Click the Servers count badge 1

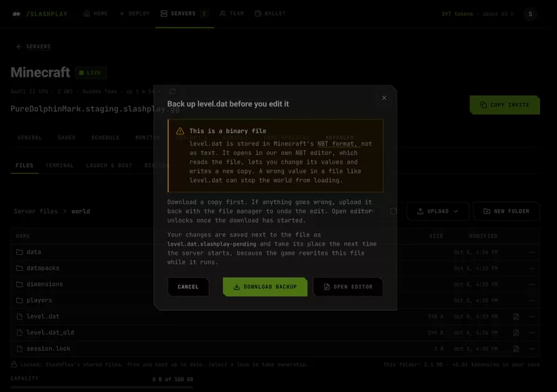(x=204, y=14)
